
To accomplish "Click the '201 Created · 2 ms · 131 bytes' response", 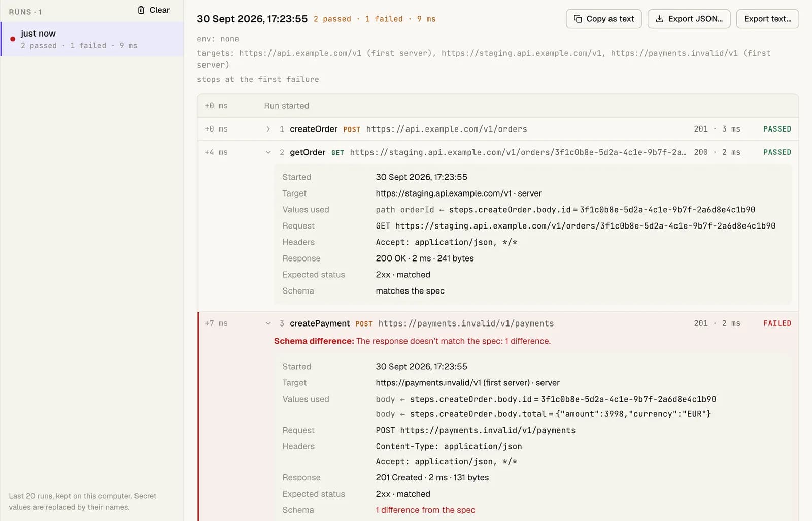I will click(x=432, y=477).
